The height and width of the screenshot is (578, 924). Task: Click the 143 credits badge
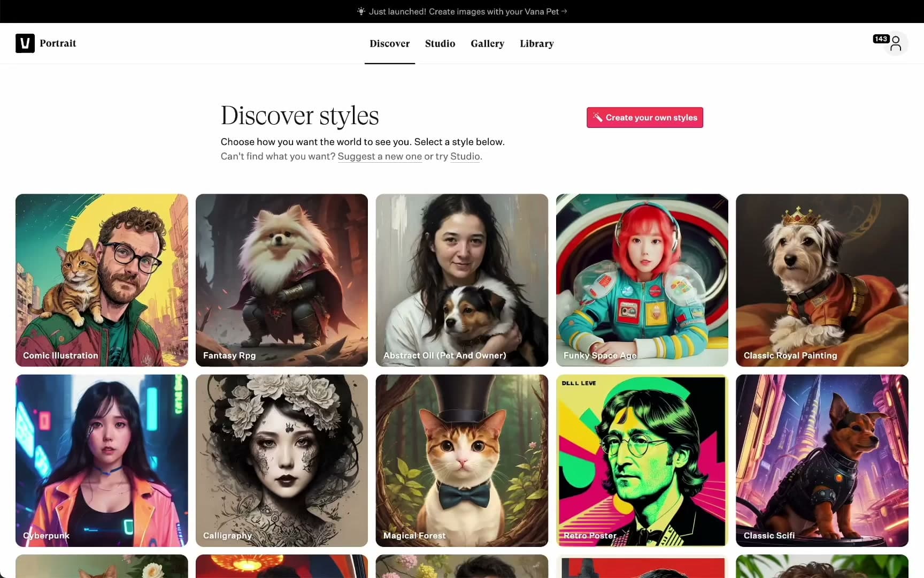click(x=881, y=39)
